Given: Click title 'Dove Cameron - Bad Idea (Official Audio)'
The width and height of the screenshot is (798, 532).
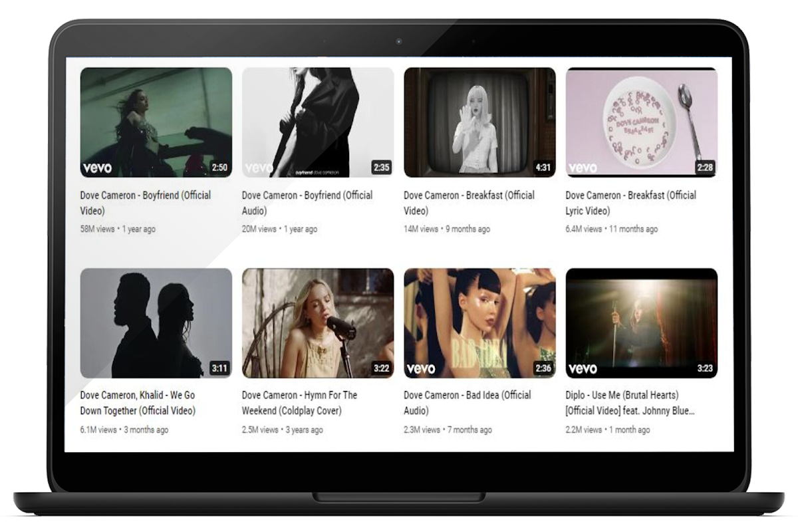Looking at the screenshot, I should tap(467, 403).
